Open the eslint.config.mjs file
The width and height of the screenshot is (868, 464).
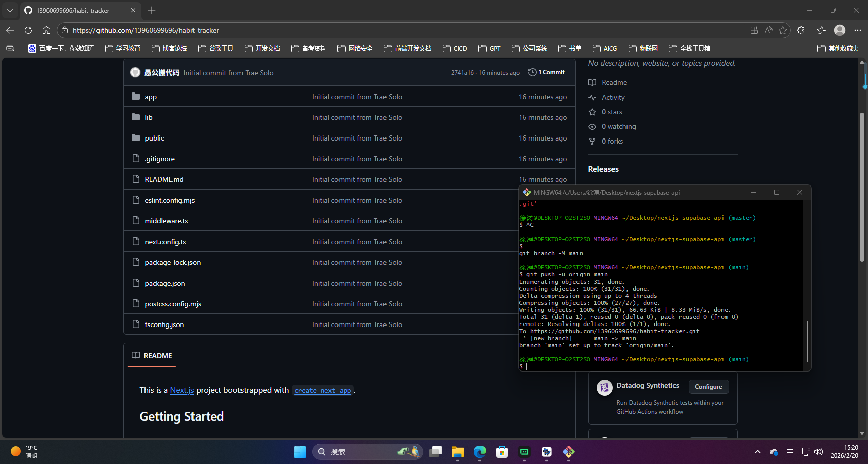[x=170, y=200]
